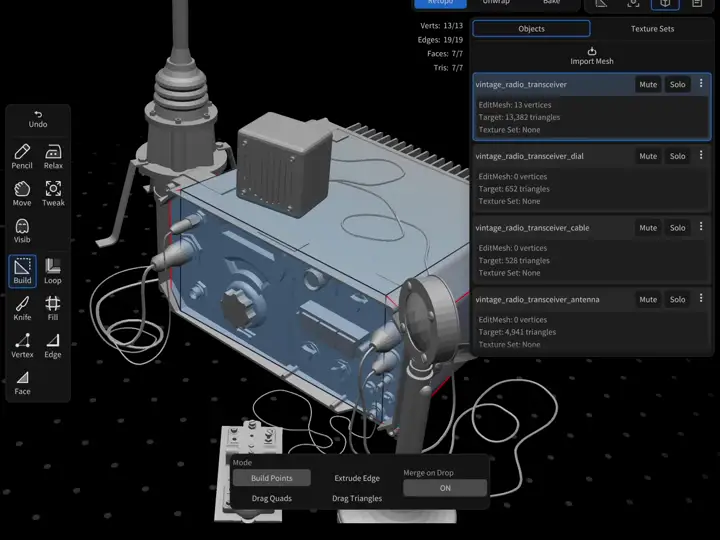Choose Drag Quads mode
The height and width of the screenshot is (540, 720).
pyautogui.click(x=271, y=498)
